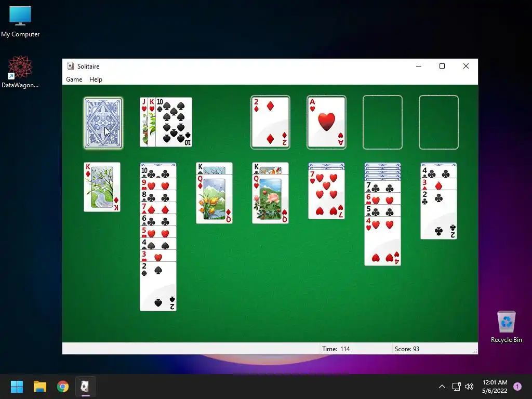Select the 7 of diamonds in tableau
532x399 pixels.
coord(158,208)
